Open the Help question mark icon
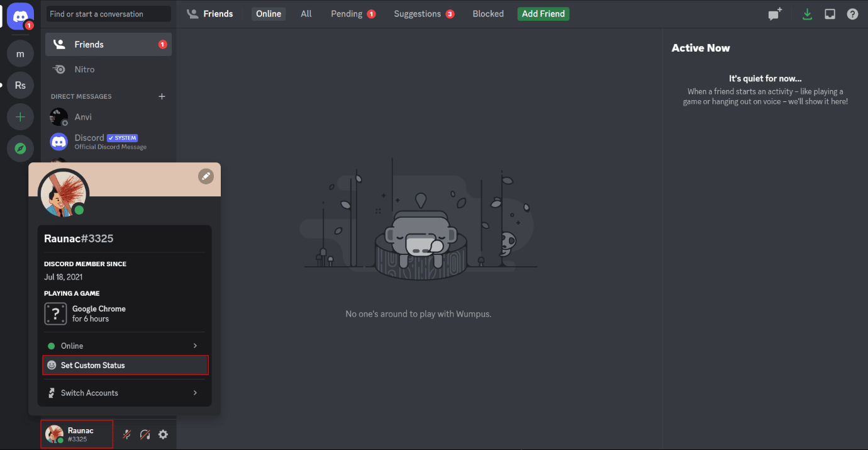 pyautogui.click(x=852, y=14)
